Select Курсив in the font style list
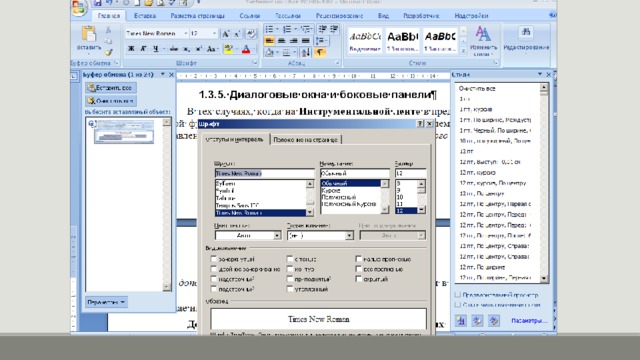 (x=331, y=191)
